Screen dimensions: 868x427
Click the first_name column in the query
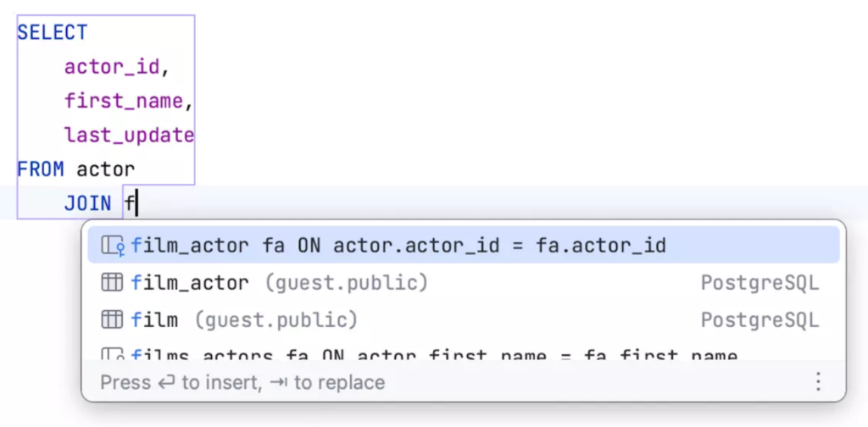[124, 101]
